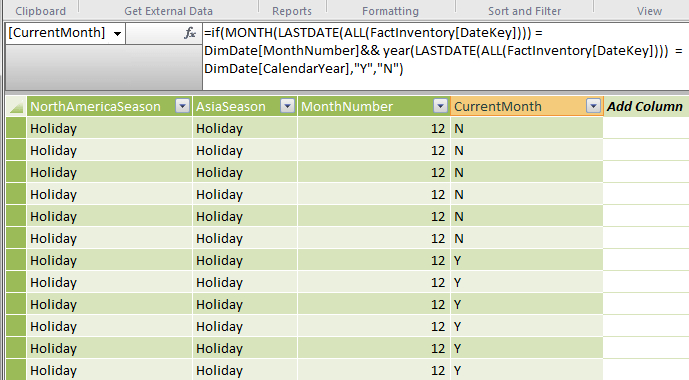Click the Reports ribbon group label
Viewport: 689px width, 380px height.
coord(292,11)
